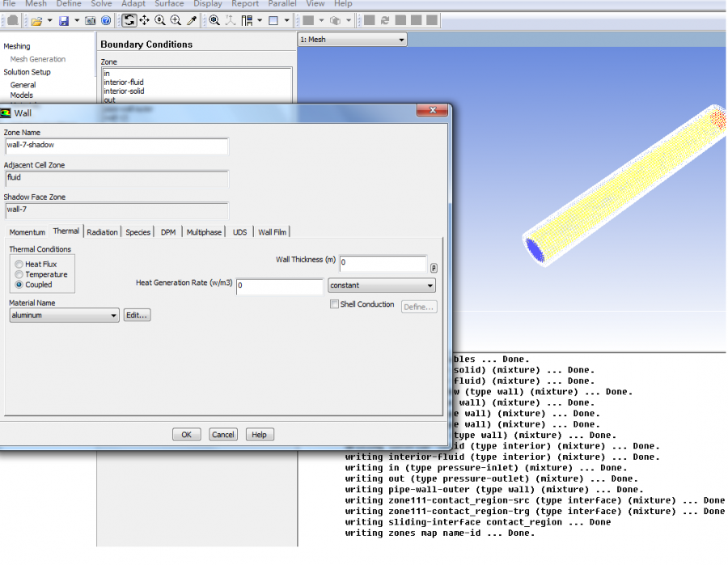Click Help in the Wall dialog
This screenshot has height=565, width=728.
click(x=259, y=435)
